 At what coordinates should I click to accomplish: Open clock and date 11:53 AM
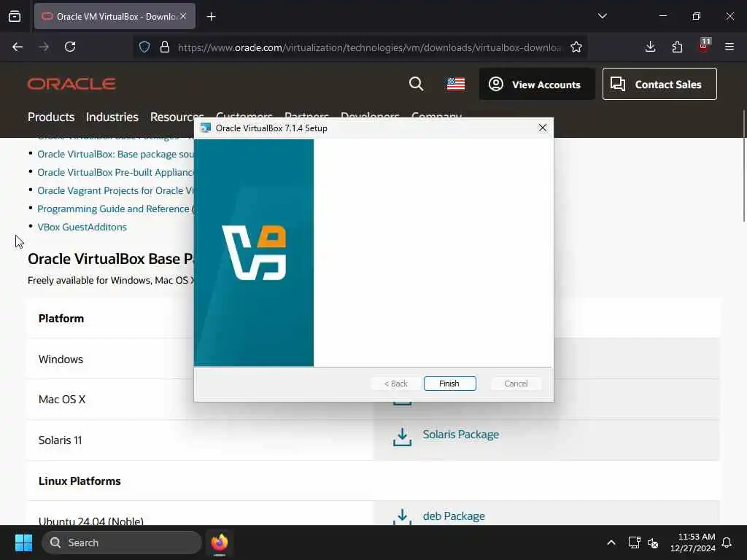tap(693, 542)
